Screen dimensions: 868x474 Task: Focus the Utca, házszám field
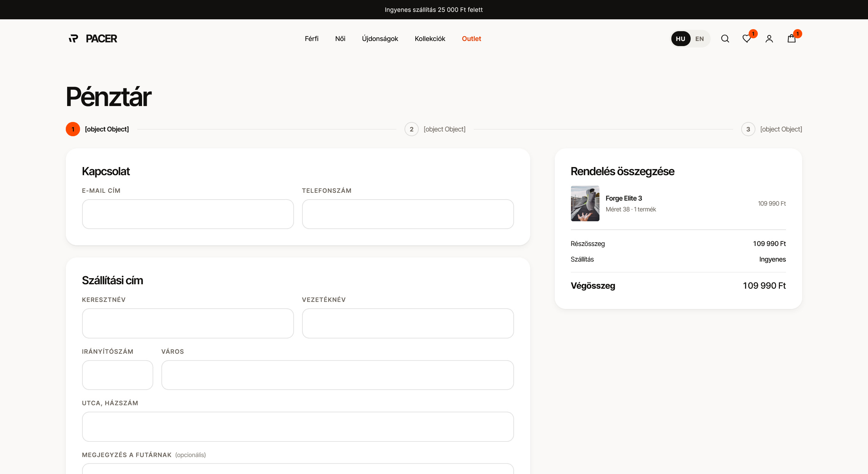(298, 427)
